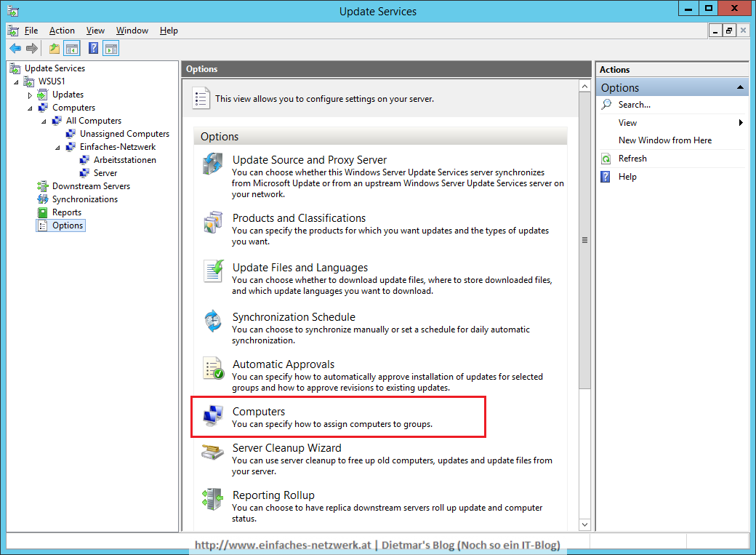This screenshot has width=756, height=555.
Task: Click the Updates node icon in tree
Action: pyautogui.click(x=43, y=94)
